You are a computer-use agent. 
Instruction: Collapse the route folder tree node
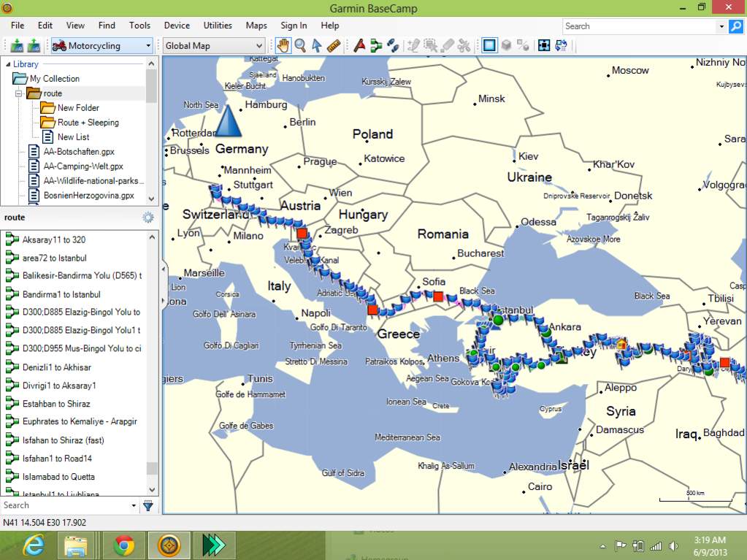(x=19, y=93)
